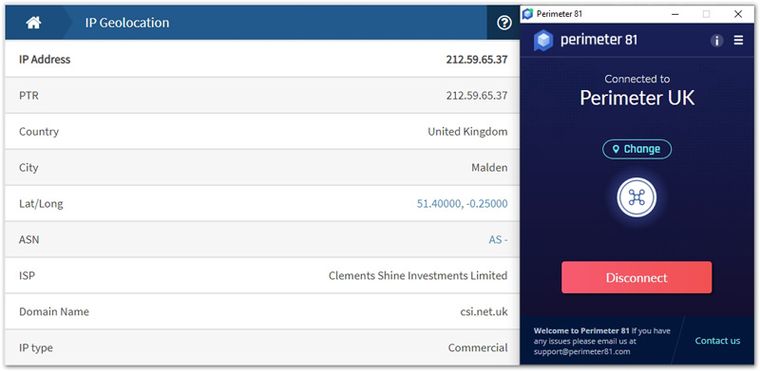
Task: Click the 'Country' row label
Action: [39, 131]
